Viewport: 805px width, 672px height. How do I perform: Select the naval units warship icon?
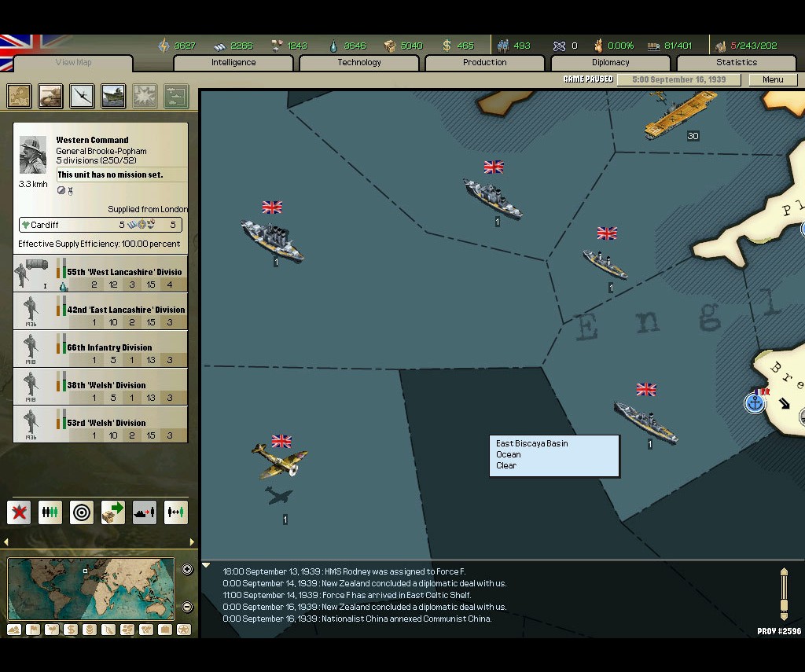pyautogui.click(x=113, y=96)
